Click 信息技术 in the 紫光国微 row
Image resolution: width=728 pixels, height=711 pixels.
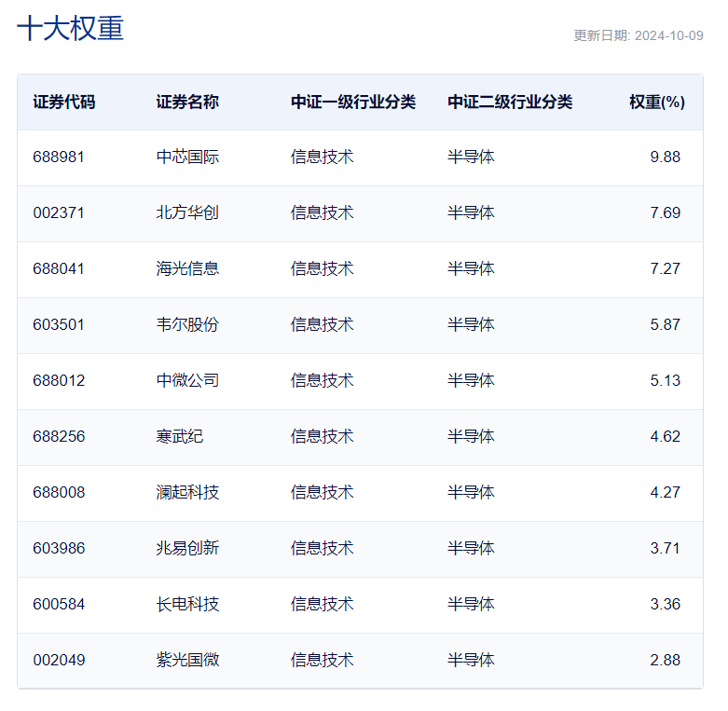coord(323,660)
